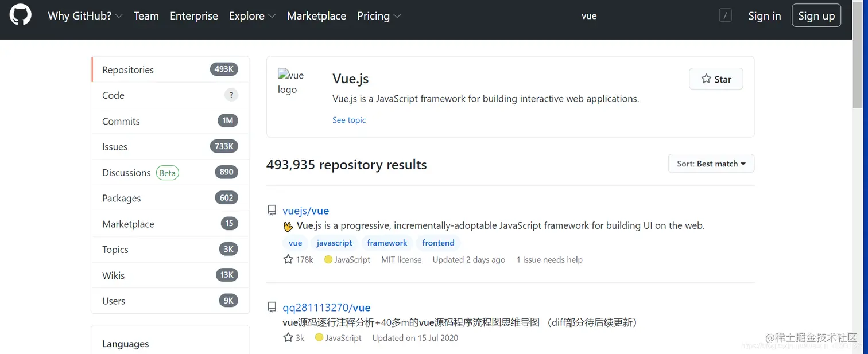Screen dimensions: 868x354
Task: Select Commits filter in sidebar
Action: (170, 121)
